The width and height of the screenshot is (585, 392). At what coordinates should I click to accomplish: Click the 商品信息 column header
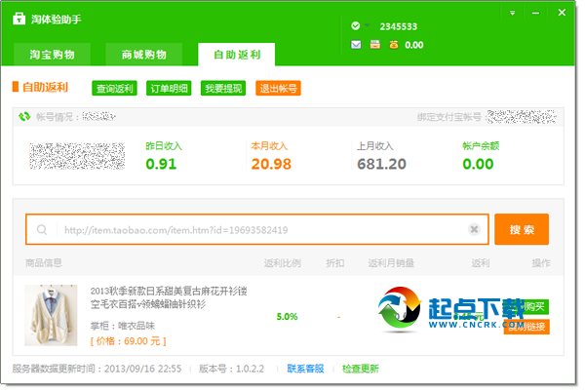(x=44, y=262)
